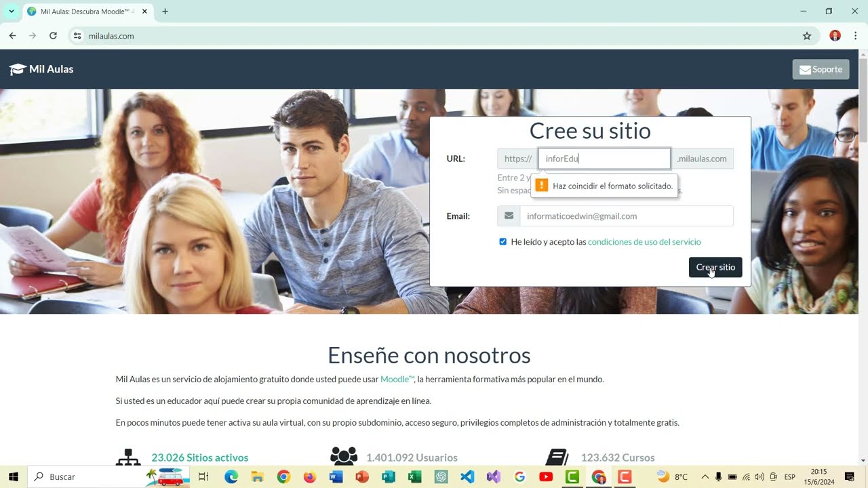Open volume control in system tray
This screenshot has height=488, width=868.
pyautogui.click(x=759, y=477)
